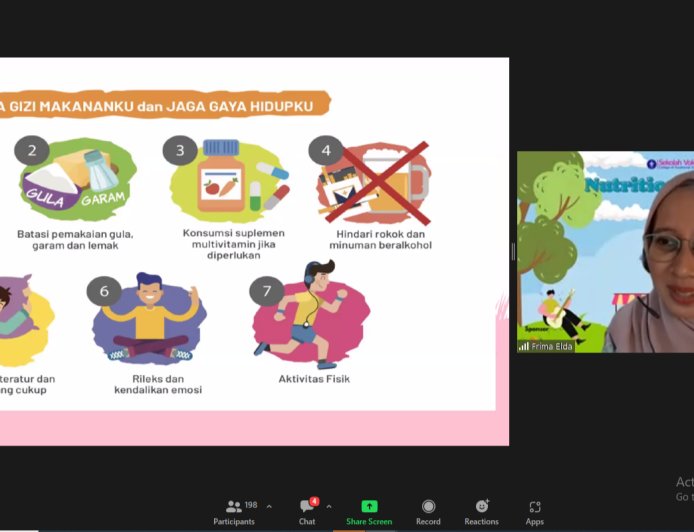This screenshot has height=532, width=694.
Task: Click the Frima Elda name label
Action: pyautogui.click(x=551, y=347)
